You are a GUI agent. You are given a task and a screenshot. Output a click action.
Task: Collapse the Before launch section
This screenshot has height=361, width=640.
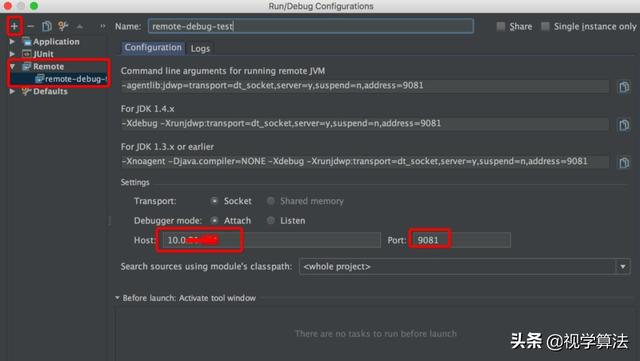click(x=117, y=298)
